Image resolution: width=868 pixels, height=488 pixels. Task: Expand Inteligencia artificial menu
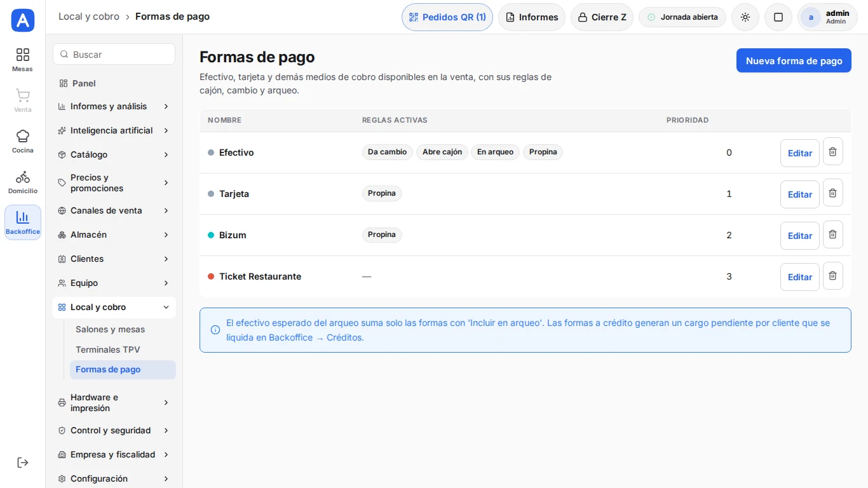point(114,130)
